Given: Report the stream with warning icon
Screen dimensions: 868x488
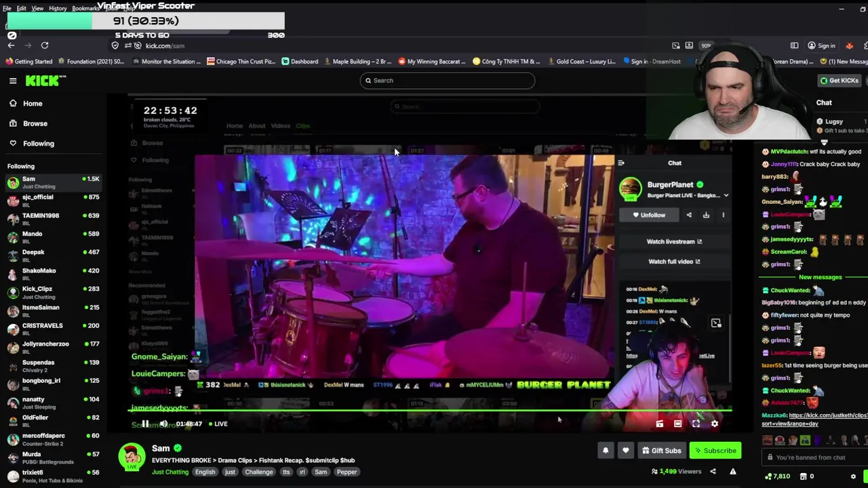Looking at the screenshot, I should click(732, 472).
